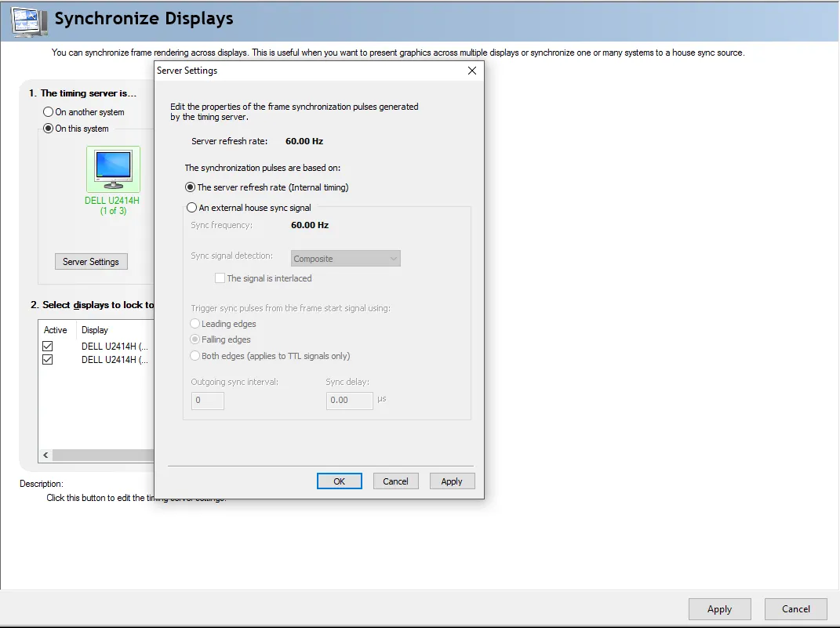The height and width of the screenshot is (628, 840).
Task: Close the Server Settings dialog
Action: [x=471, y=71]
